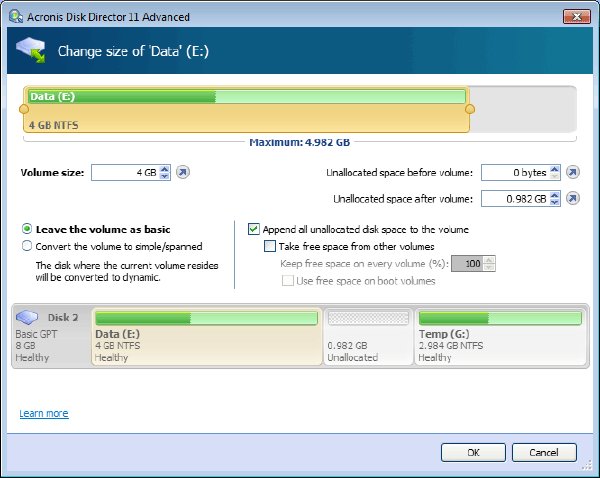Viewport: 600px width, 478px height.
Task: Click the Acronis Disk Director title bar icon
Action: [x=16, y=16]
